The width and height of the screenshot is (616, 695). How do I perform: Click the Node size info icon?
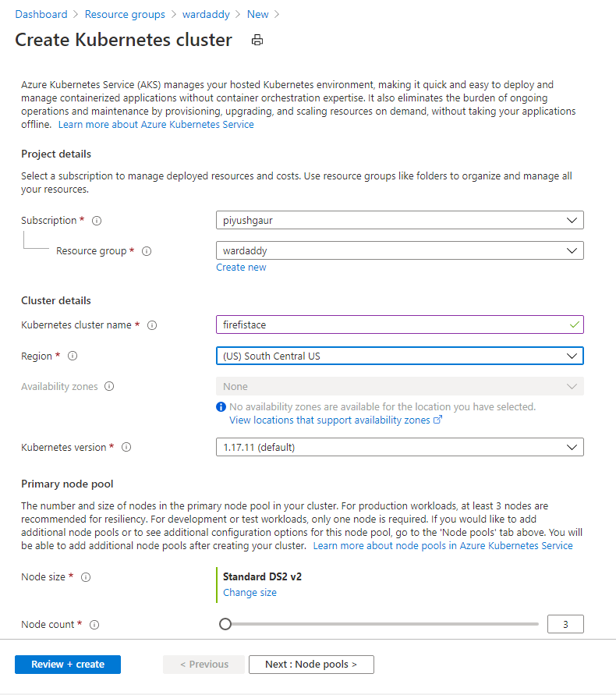84,577
